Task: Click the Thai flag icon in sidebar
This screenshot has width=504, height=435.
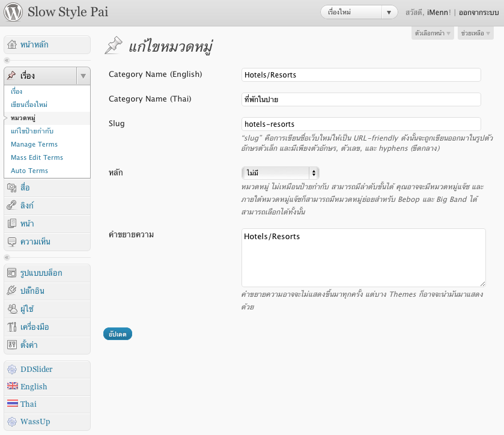Action: (x=12, y=404)
